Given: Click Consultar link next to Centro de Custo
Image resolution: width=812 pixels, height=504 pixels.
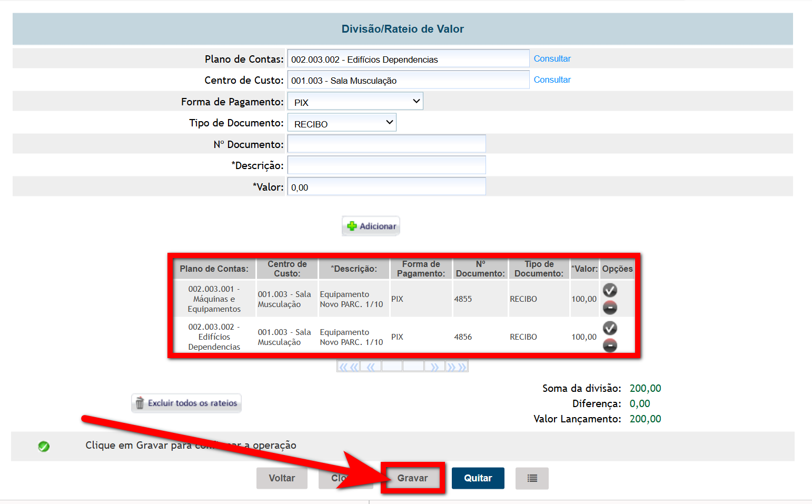Looking at the screenshot, I should 552,80.
